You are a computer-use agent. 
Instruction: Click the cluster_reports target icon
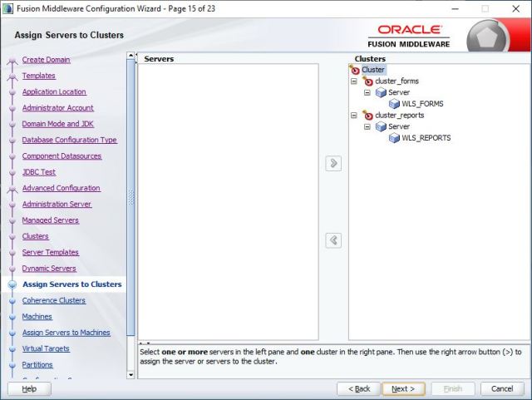click(x=367, y=116)
